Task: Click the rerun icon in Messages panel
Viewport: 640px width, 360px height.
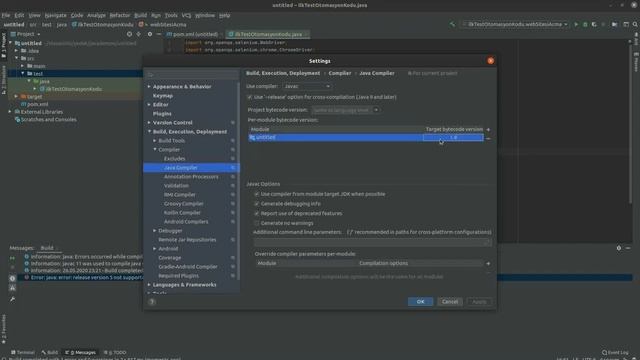Action: click(12, 258)
